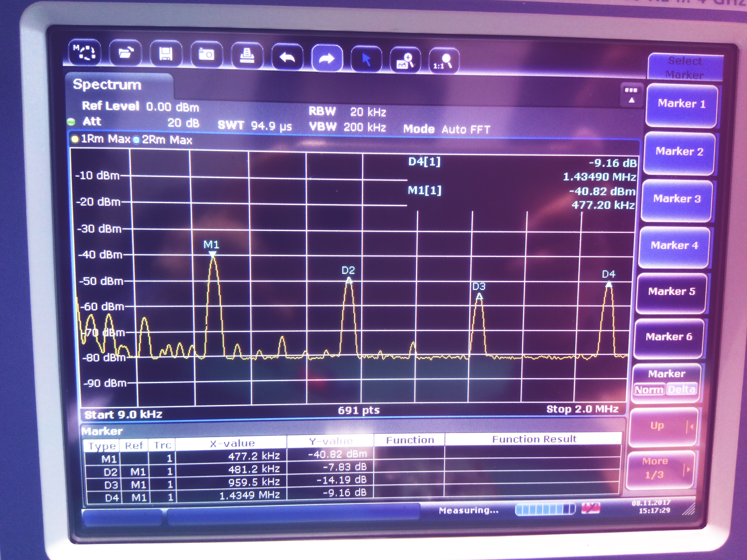Screen dimensions: 747x560
Task: Open file with the folder icon
Action: click(x=126, y=53)
